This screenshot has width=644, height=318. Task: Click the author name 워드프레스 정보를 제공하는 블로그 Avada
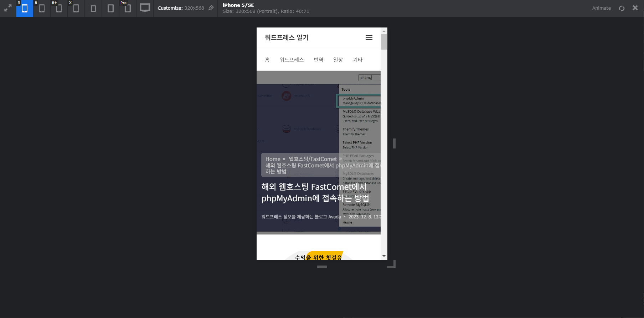point(301,217)
